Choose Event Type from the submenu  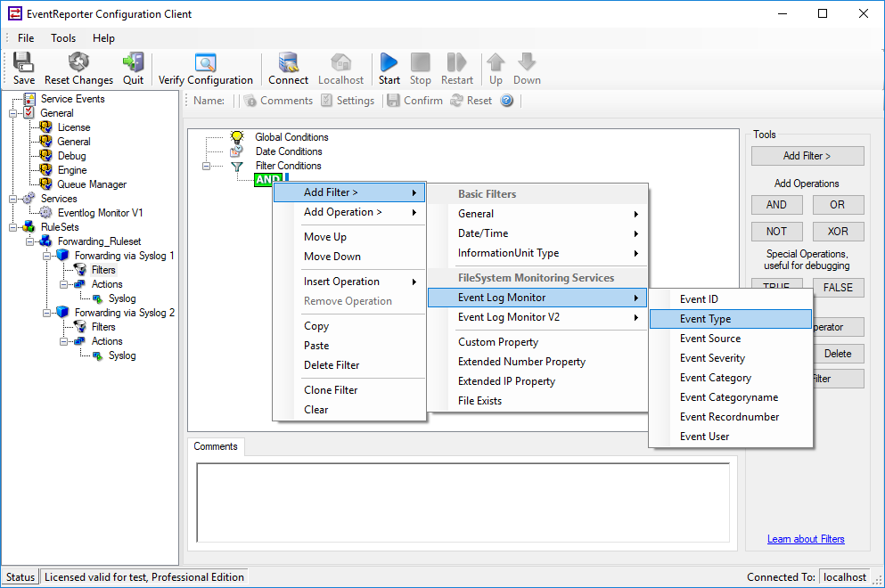coord(730,319)
